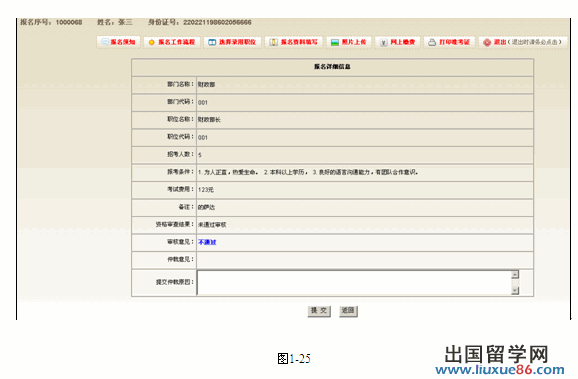Focus the 提交仲裁原因 text area
This screenshot has width=578, height=379.
click(354, 283)
